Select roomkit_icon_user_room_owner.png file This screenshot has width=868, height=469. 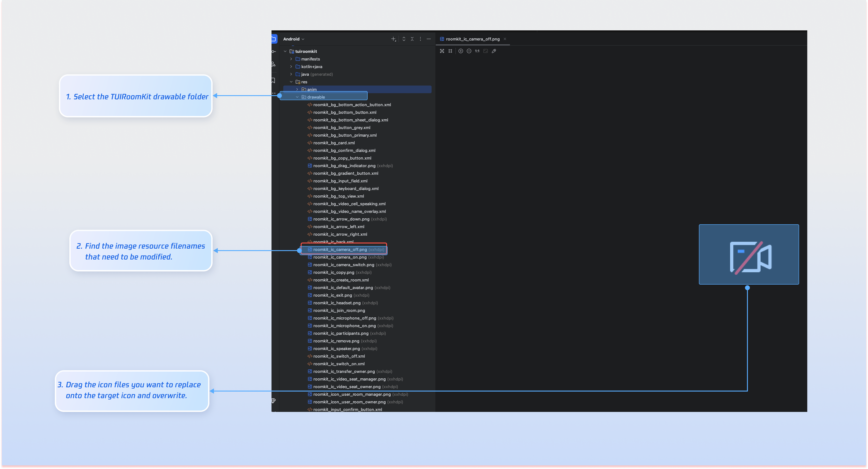pyautogui.click(x=355, y=402)
